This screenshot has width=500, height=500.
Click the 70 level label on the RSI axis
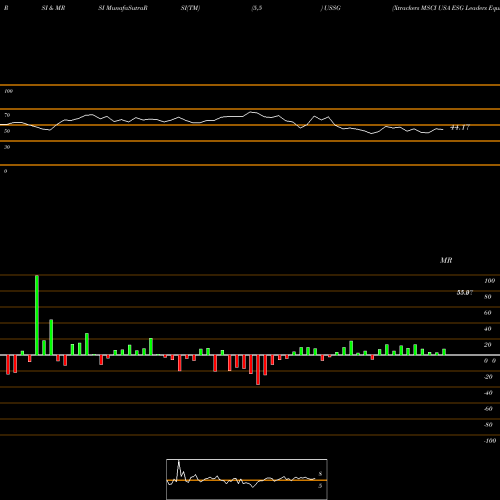click(x=7, y=115)
